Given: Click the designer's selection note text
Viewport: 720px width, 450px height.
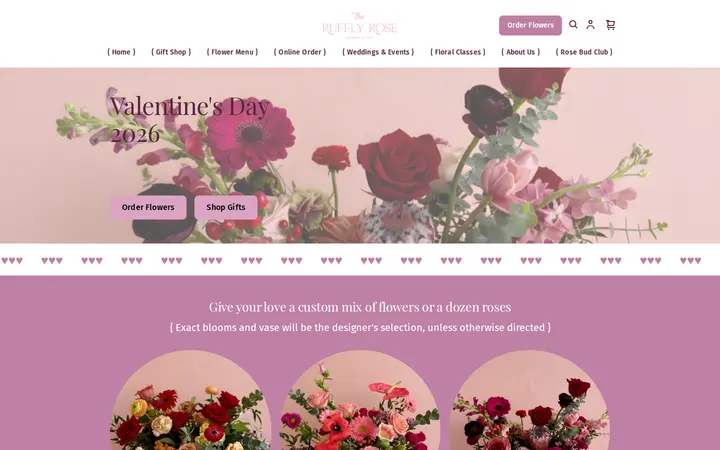Looking at the screenshot, I should [x=360, y=327].
